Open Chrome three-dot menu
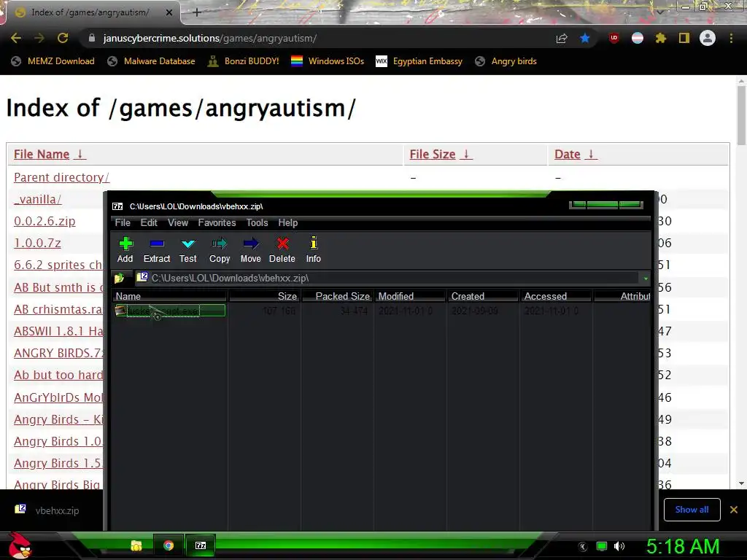 tap(731, 38)
